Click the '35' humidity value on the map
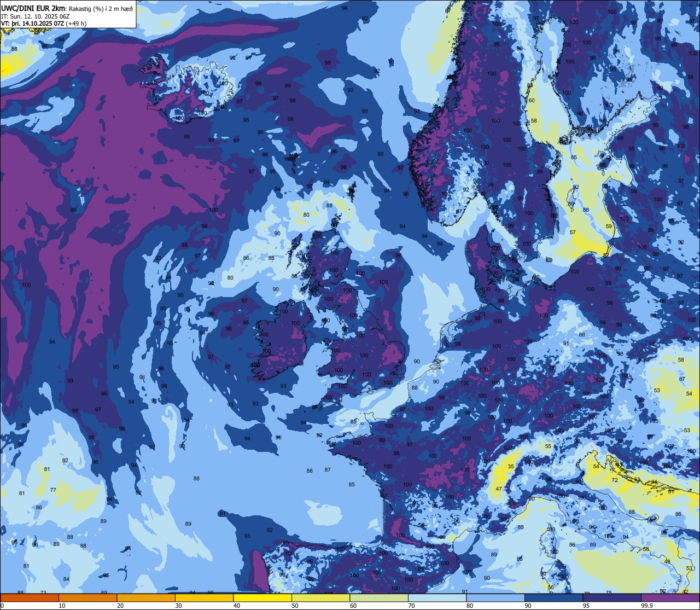700x610 pixels. (511, 467)
